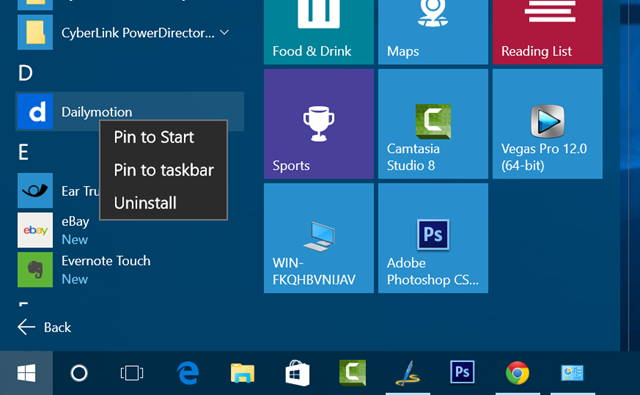Screen dimensions: 640x395
Task: Open Cortana search circle on taskbar
Action: tap(79, 373)
